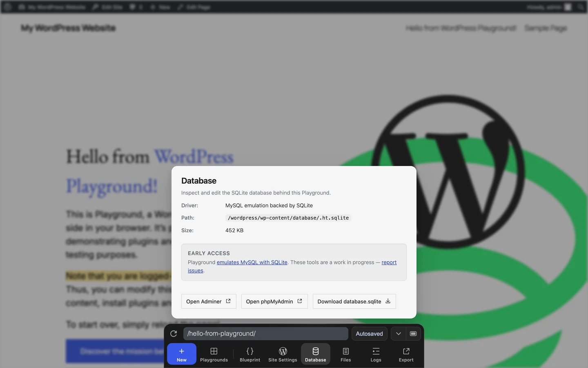Click the Autosaved status button
This screenshot has width=588, height=368.
[x=369, y=334]
